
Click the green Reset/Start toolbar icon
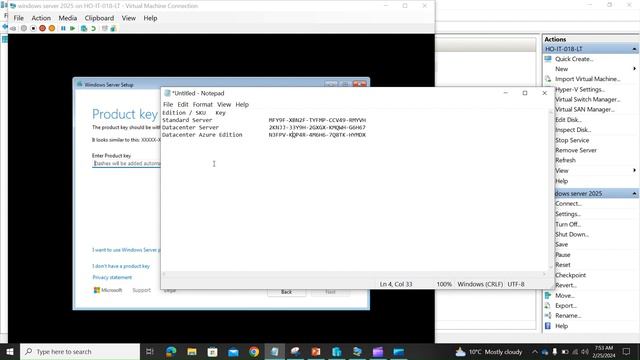pos(73,28)
